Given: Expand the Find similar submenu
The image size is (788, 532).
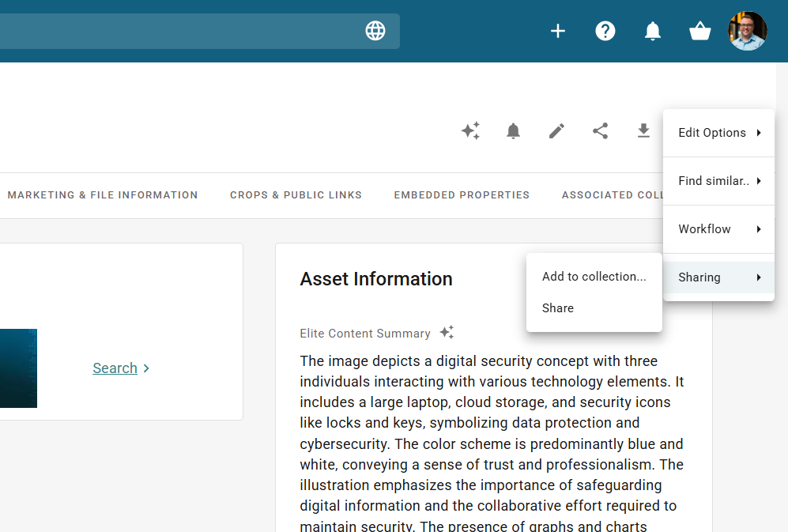Looking at the screenshot, I should pos(718,181).
